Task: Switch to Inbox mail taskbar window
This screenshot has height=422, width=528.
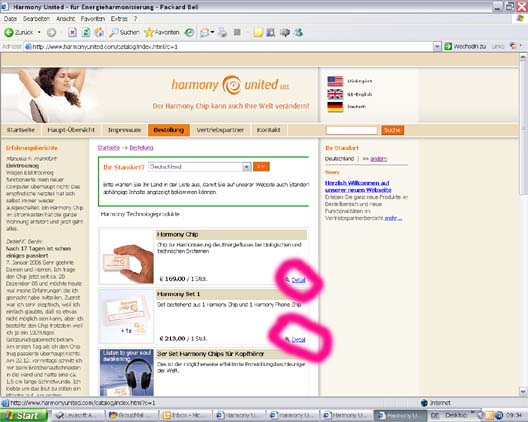Action: tap(186, 416)
